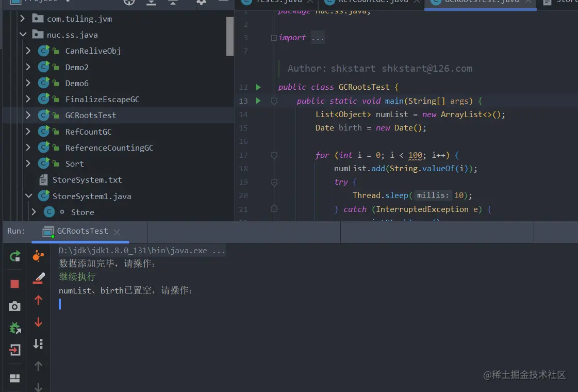Click the gray up-arrow in Run toolbar
Viewport: 578px width, 392px height.
pos(38,366)
